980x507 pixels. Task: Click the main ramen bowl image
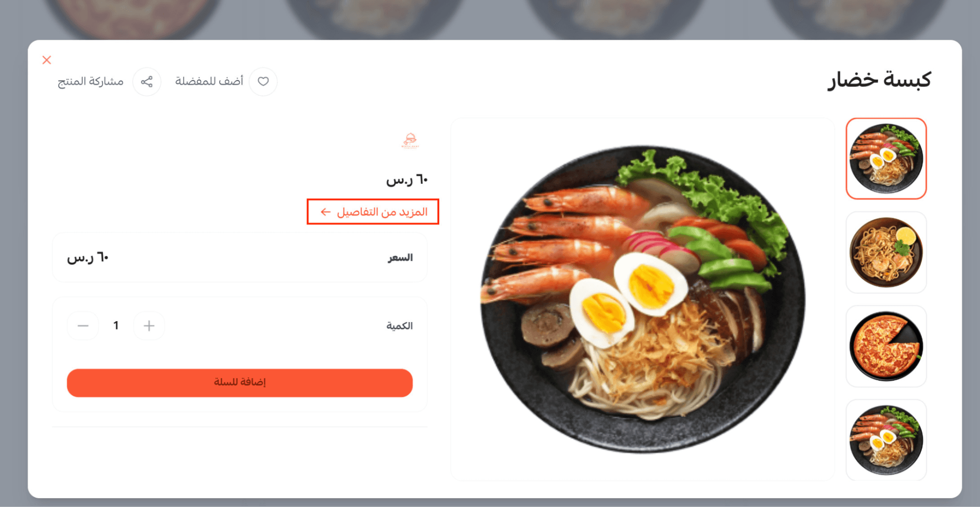[642, 299]
